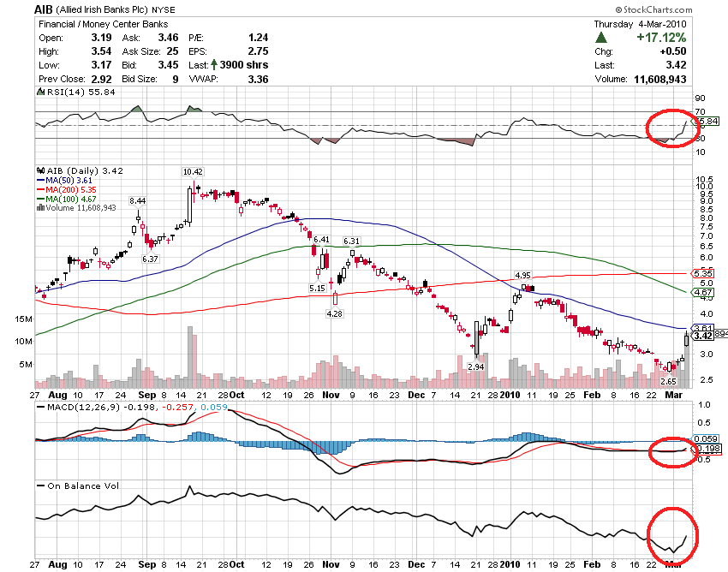Click the red line marker for MA(200)
Screen dimensions: 728x572
[x=40, y=190]
